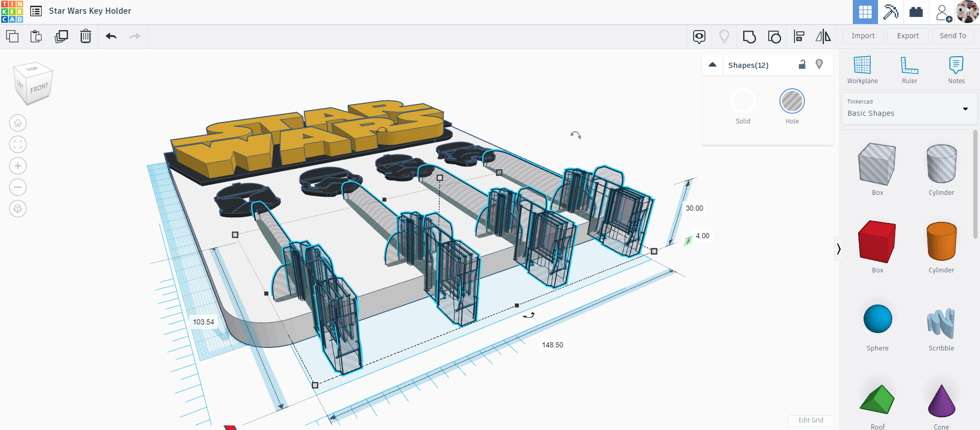Collapse the shapes sidebar panel
This screenshot has width=980, height=430.
838,249
